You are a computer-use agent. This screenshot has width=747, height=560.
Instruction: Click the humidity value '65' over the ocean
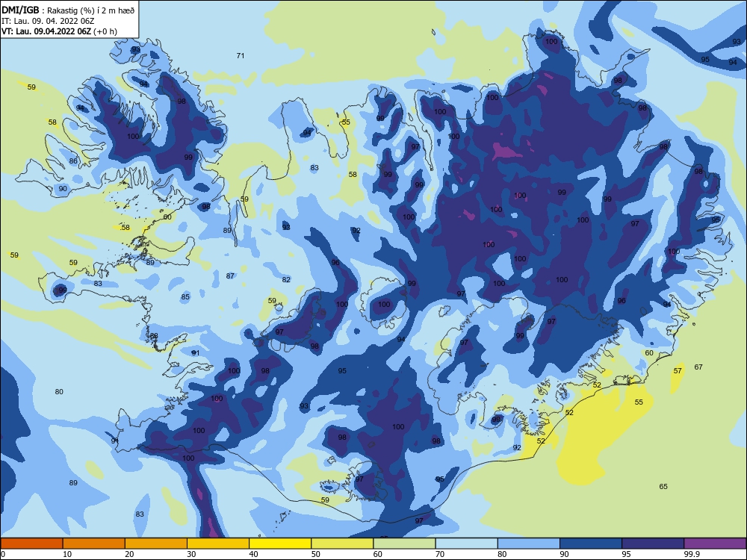(663, 487)
